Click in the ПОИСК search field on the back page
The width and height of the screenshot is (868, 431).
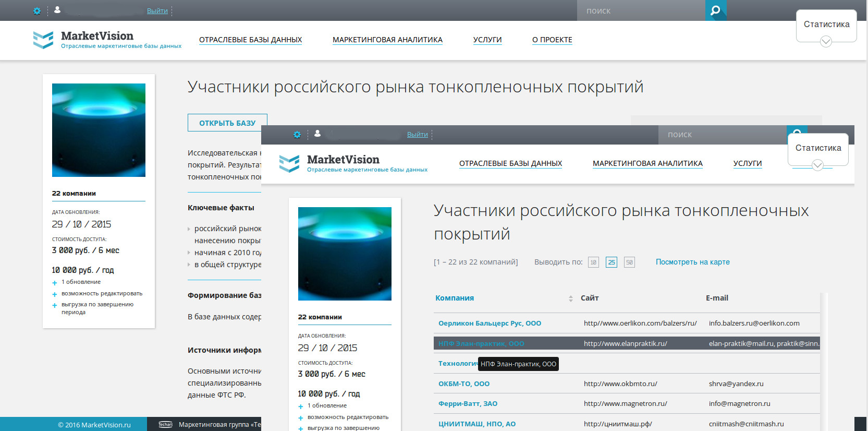point(641,10)
